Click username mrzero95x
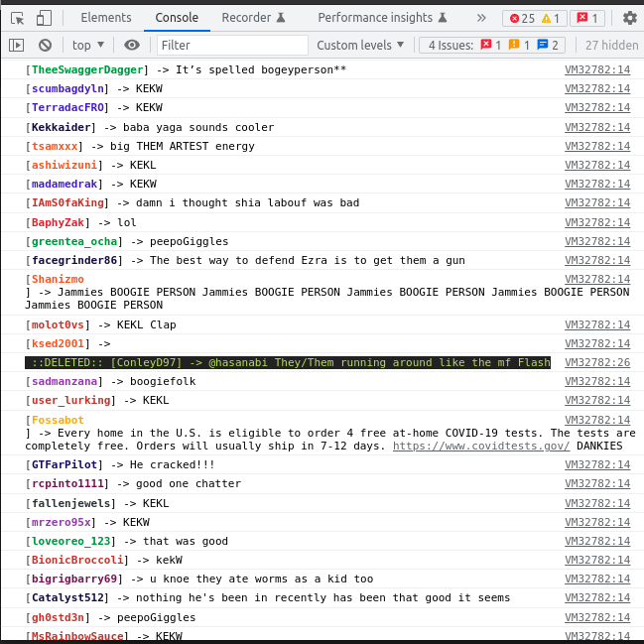 61,522
